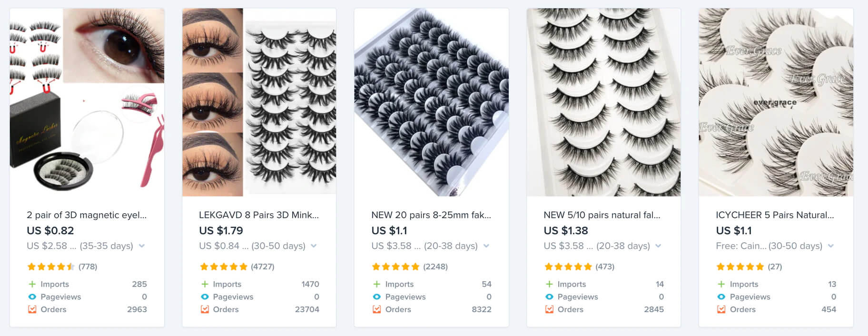868x336 pixels.
Task: Expand shipping dropdown for US $0.84 (30-50 days)
Action: tap(314, 246)
